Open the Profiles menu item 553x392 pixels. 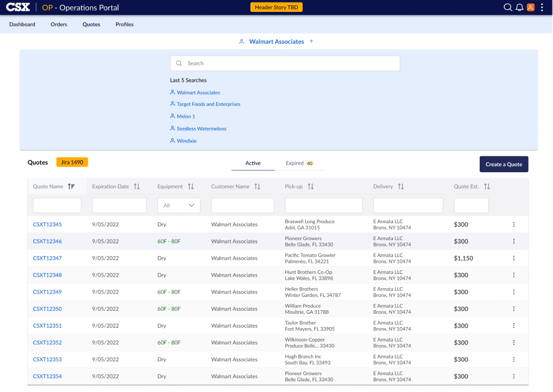point(124,24)
